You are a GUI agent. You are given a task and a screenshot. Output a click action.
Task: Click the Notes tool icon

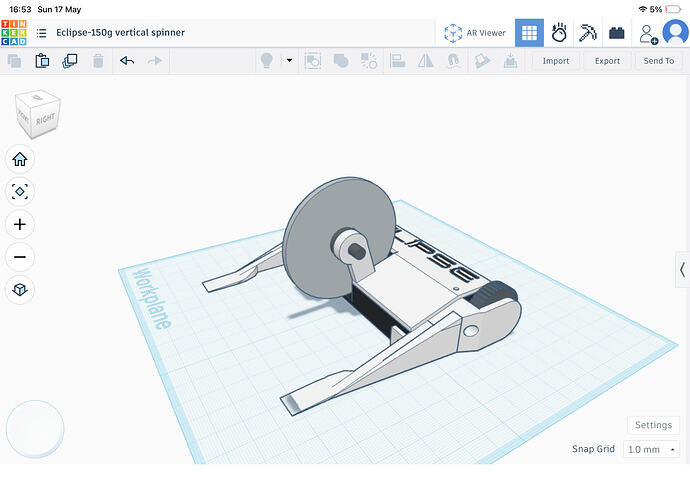tap(482, 61)
